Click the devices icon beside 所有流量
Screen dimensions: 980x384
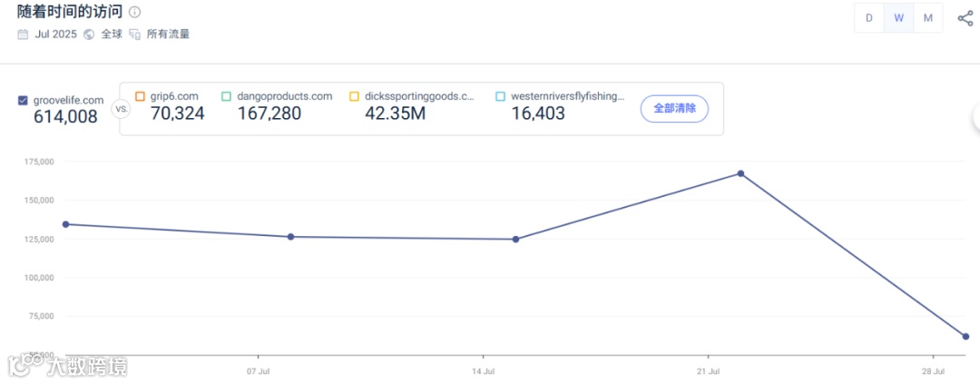click(135, 34)
